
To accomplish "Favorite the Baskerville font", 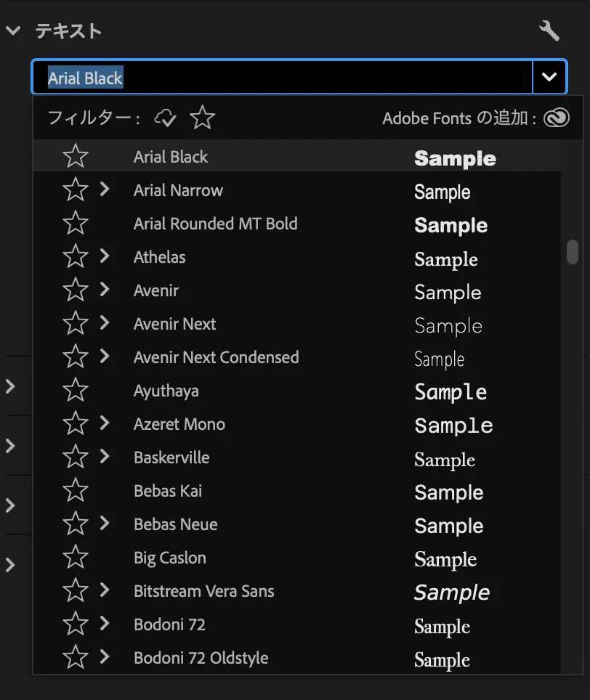I will [x=76, y=457].
